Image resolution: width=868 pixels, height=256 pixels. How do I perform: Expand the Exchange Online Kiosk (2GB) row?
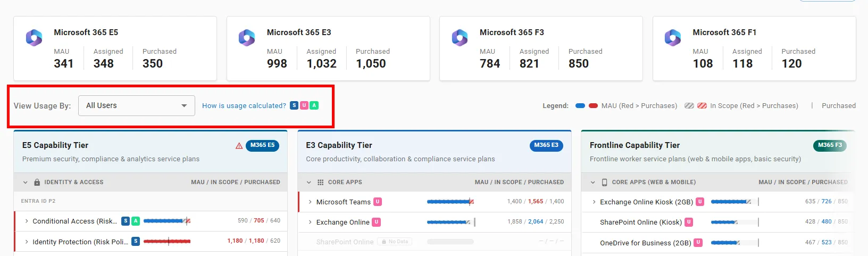tap(594, 202)
